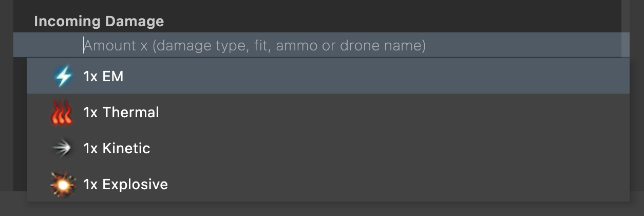This screenshot has height=216, width=644.
Task: Click the EM text label
Action: point(113,77)
